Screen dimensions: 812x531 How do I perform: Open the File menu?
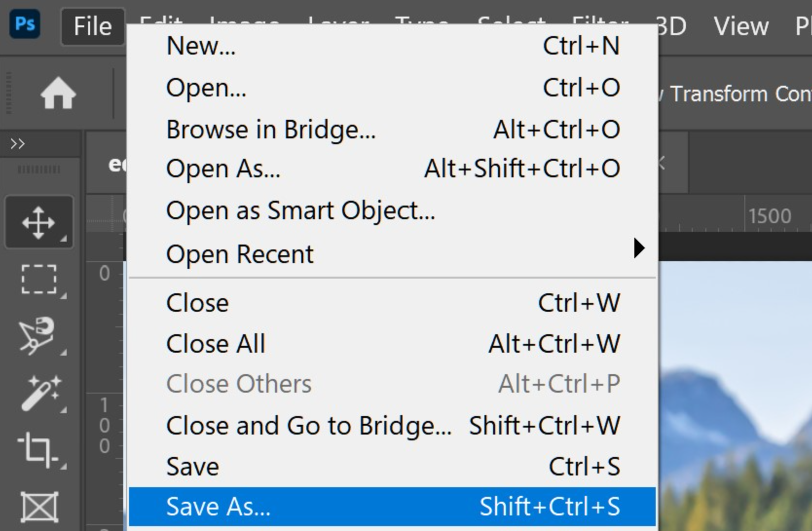92,26
